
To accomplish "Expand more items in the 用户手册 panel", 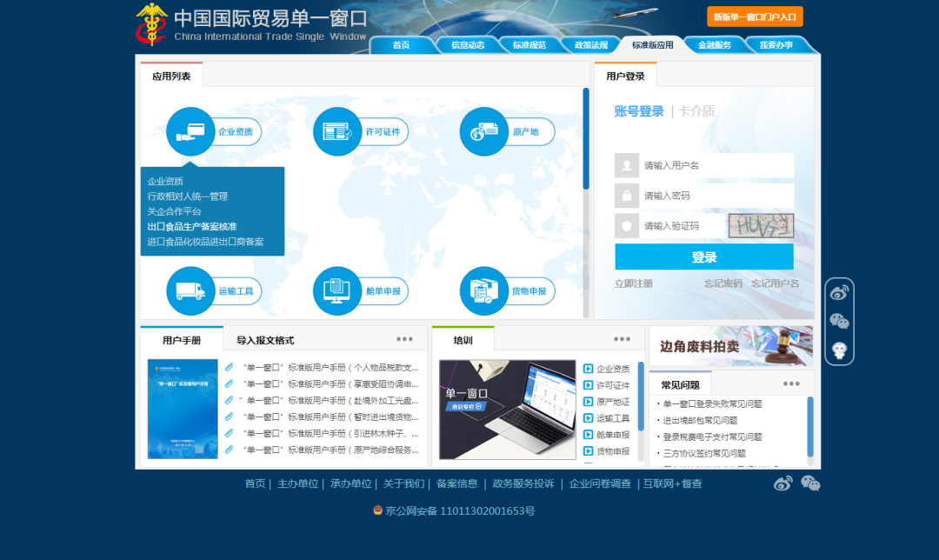I will click(405, 339).
